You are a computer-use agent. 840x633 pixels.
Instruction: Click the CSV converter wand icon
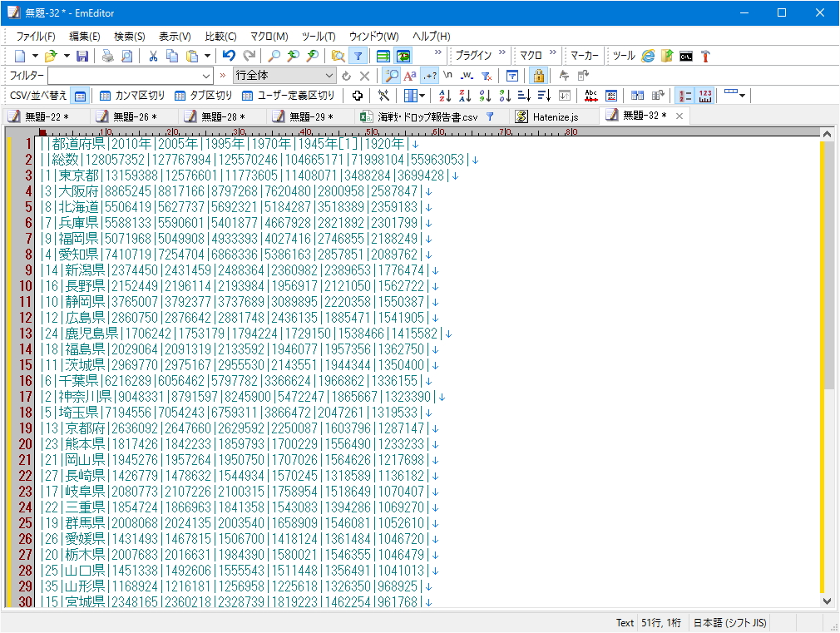pyautogui.click(x=383, y=96)
